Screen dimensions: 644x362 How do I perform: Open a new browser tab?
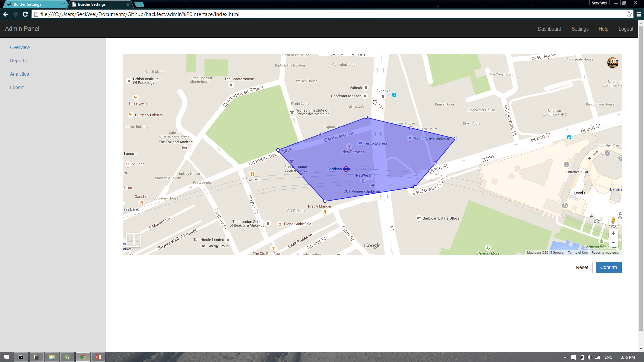click(139, 4)
